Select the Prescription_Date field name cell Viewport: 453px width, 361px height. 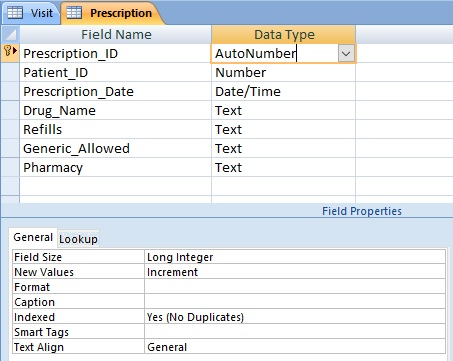click(116, 91)
